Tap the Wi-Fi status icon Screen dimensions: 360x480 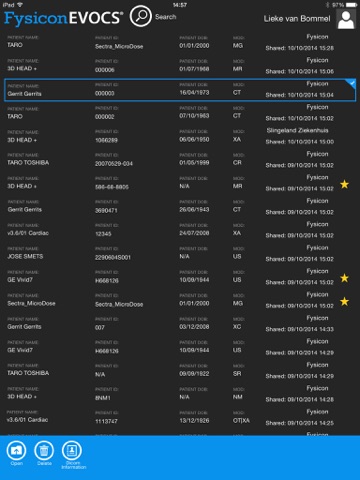pyautogui.click(x=20, y=5)
